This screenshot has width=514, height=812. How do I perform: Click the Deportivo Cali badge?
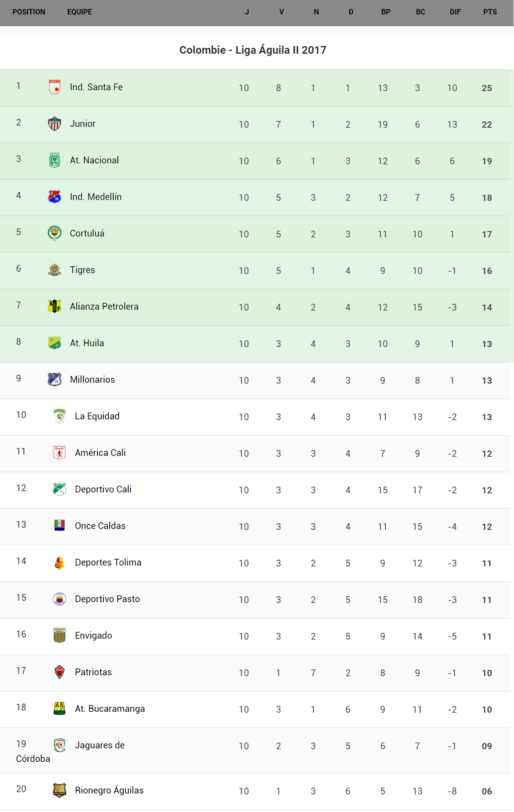pyautogui.click(x=60, y=489)
